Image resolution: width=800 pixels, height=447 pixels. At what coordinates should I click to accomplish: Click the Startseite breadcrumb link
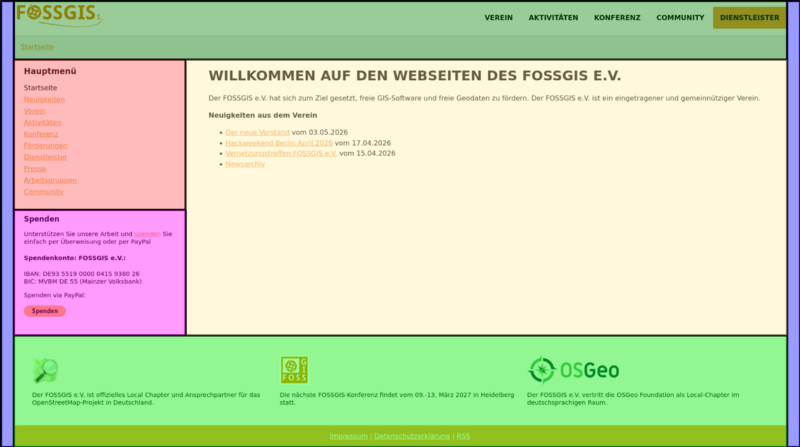click(37, 46)
